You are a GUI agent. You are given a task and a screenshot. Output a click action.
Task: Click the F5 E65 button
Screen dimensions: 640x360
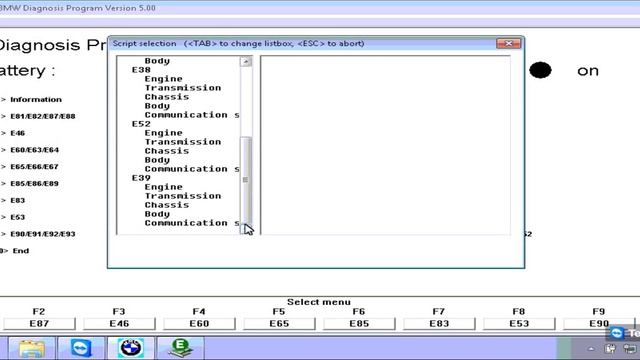(279, 324)
